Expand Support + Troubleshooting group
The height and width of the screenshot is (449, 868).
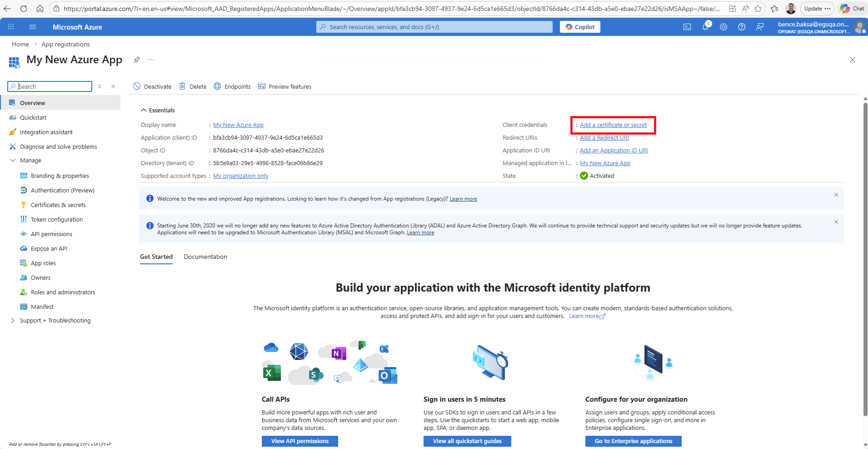tap(13, 321)
